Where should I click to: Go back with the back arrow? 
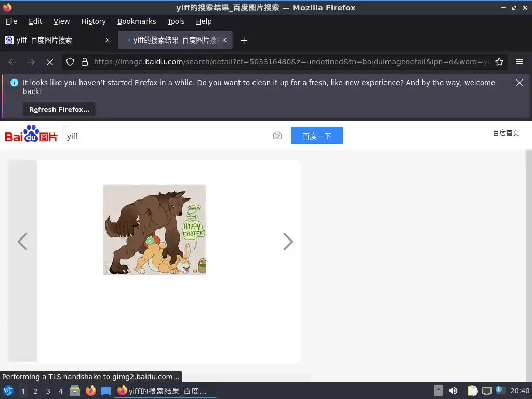click(12, 62)
